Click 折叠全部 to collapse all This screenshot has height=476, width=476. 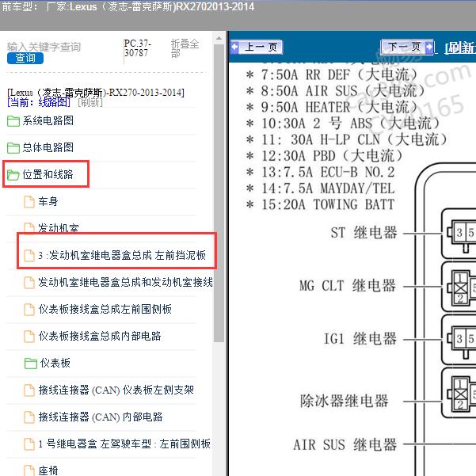coord(185,48)
